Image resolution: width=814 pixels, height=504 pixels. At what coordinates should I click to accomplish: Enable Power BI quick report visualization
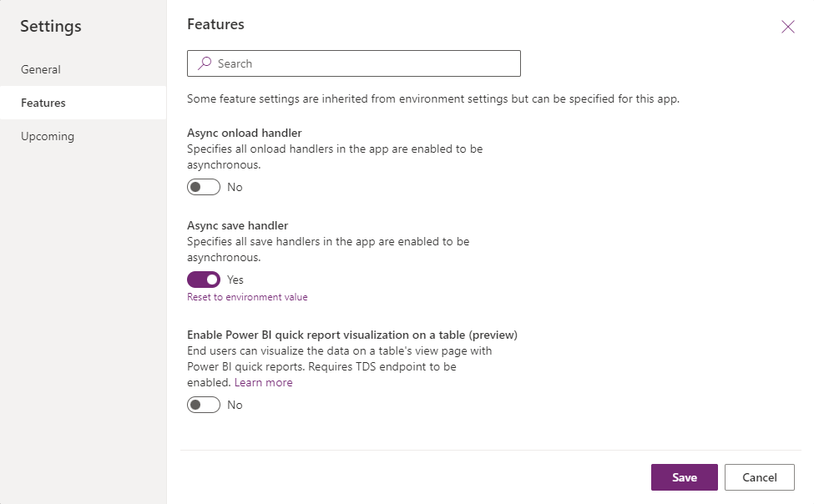[x=203, y=405]
